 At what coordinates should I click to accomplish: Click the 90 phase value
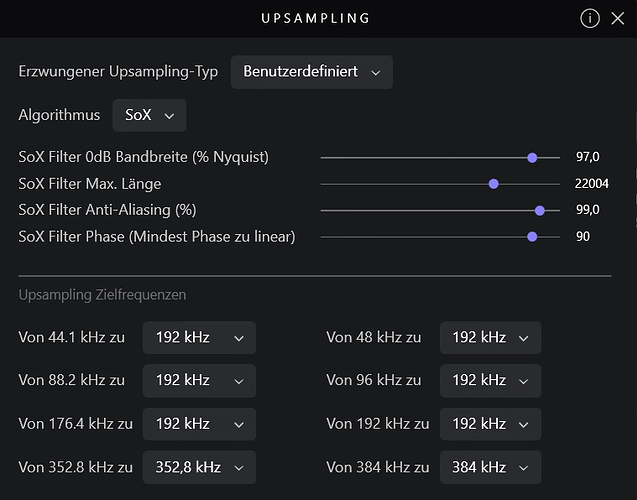point(583,236)
